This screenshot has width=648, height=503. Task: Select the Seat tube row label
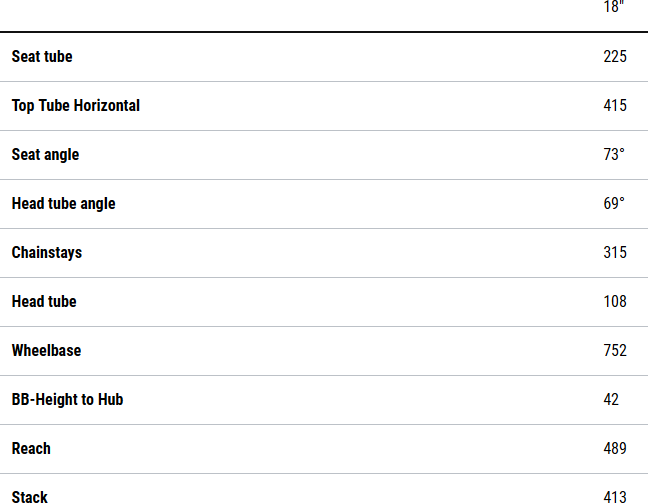pyautogui.click(x=42, y=57)
